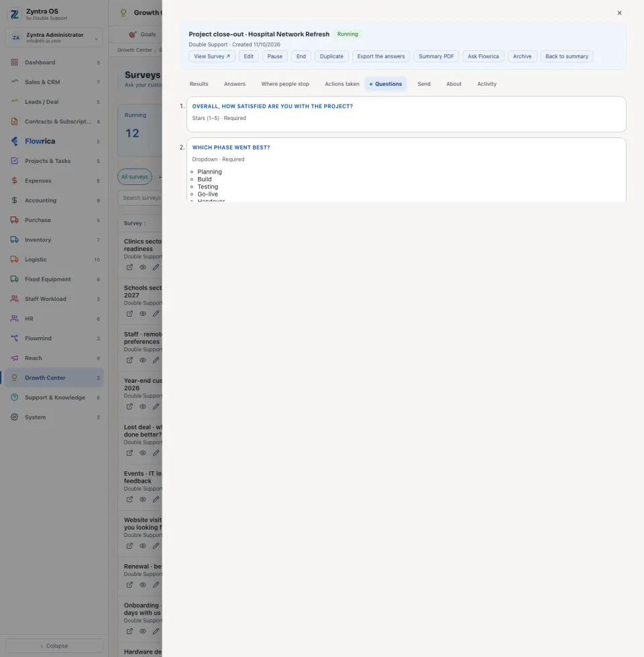Preview Schools sector survey with eye icon

pos(142,314)
